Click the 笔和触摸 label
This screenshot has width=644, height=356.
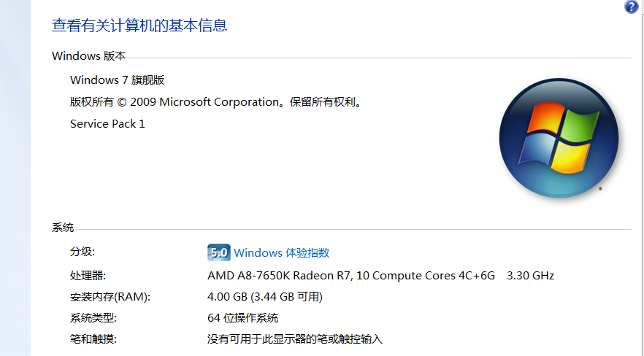click(x=93, y=339)
